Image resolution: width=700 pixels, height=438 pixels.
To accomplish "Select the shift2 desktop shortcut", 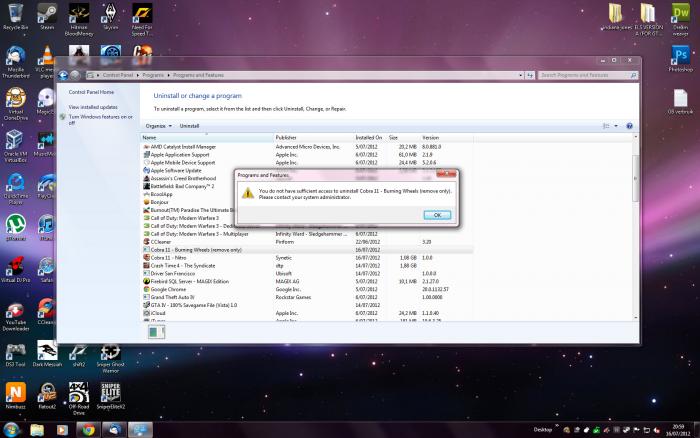I will 79,354.
